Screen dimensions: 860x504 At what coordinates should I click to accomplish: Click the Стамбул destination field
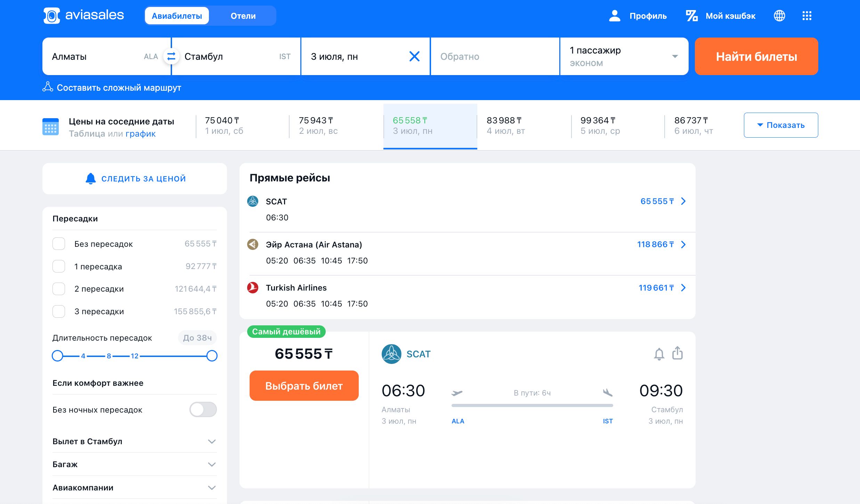coord(236,56)
